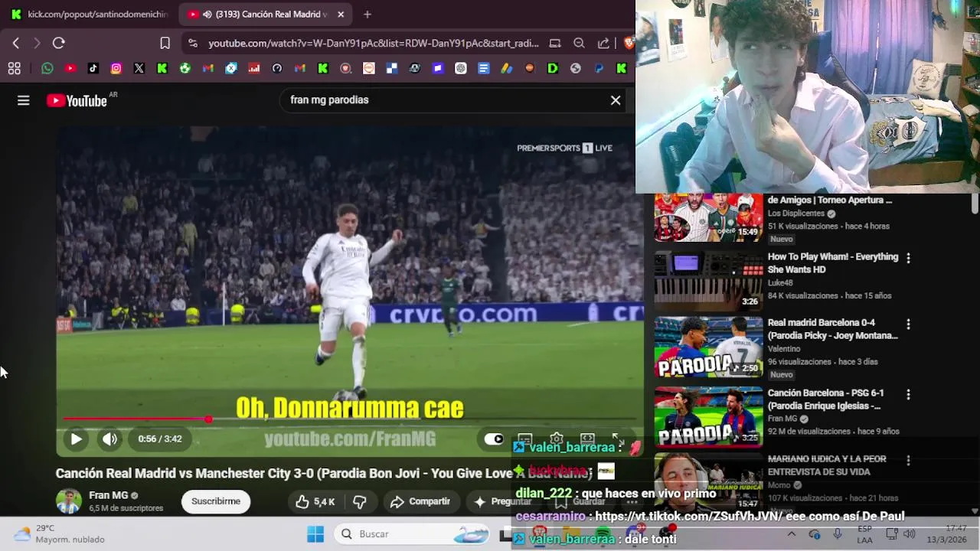
Task: Share the video via Compartir
Action: 420,502
